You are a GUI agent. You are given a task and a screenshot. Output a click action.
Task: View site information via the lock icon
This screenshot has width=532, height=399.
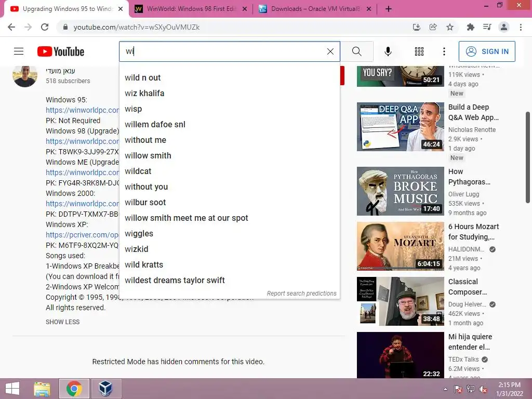pyautogui.click(x=65, y=27)
